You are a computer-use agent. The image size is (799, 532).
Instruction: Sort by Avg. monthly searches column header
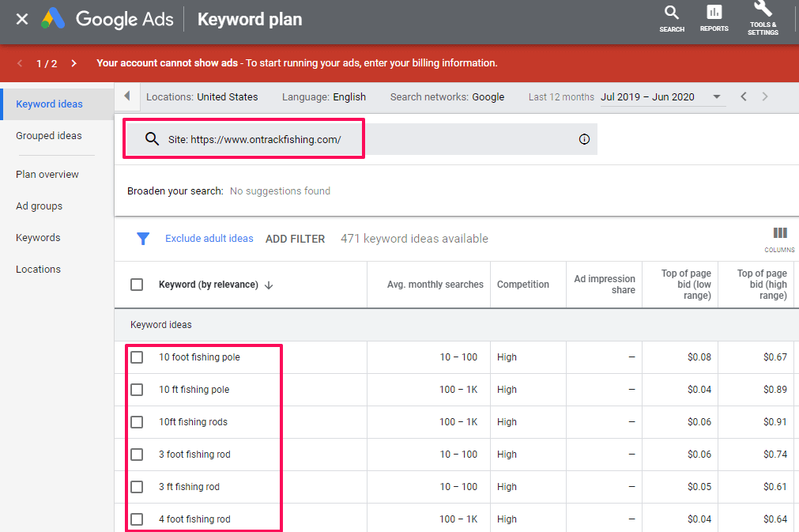435,285
